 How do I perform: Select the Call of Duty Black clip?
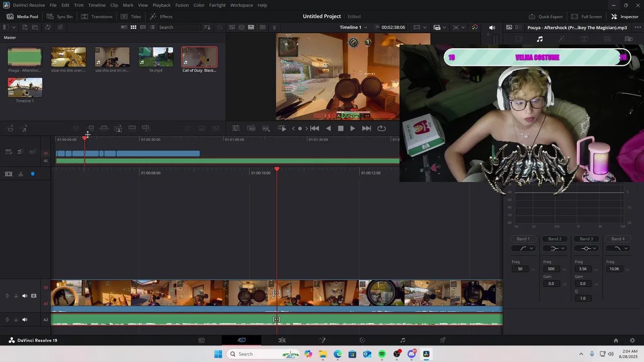point(199,57)
